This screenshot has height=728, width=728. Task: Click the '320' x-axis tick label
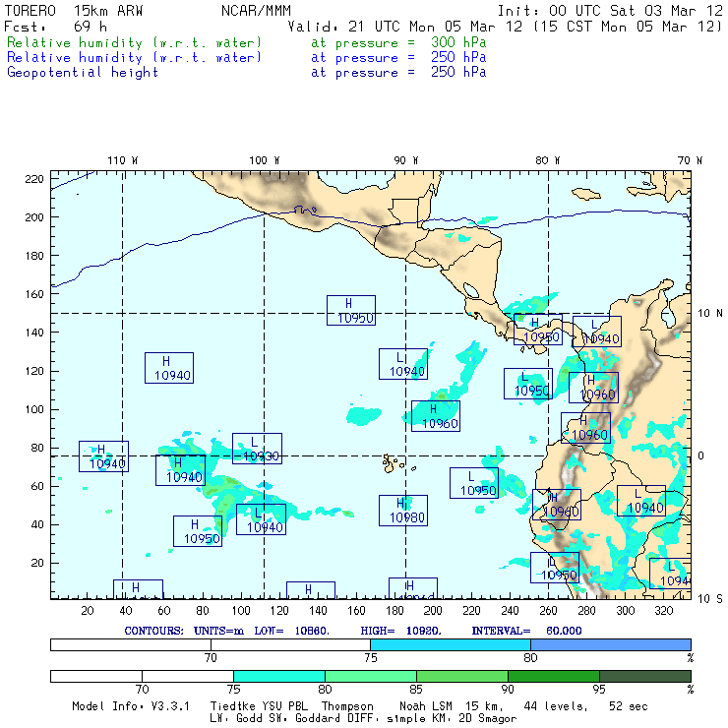pyautogui.click(x=663, y=611)
